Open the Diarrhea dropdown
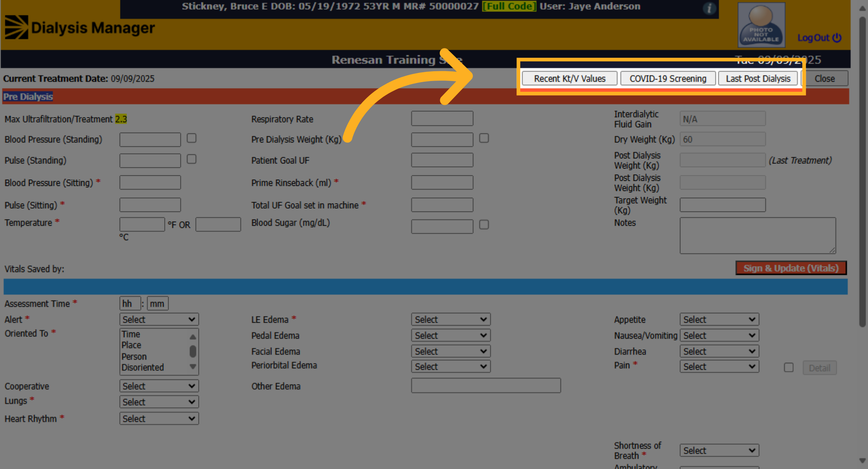The width and height of the screenshot is (868, 469). [x=719, y=351]
